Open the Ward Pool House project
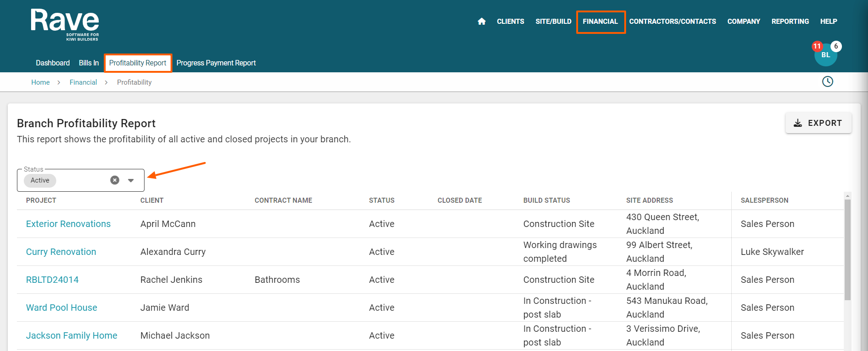868x351 pixels. pyautogui.click(x=61, y=308)
